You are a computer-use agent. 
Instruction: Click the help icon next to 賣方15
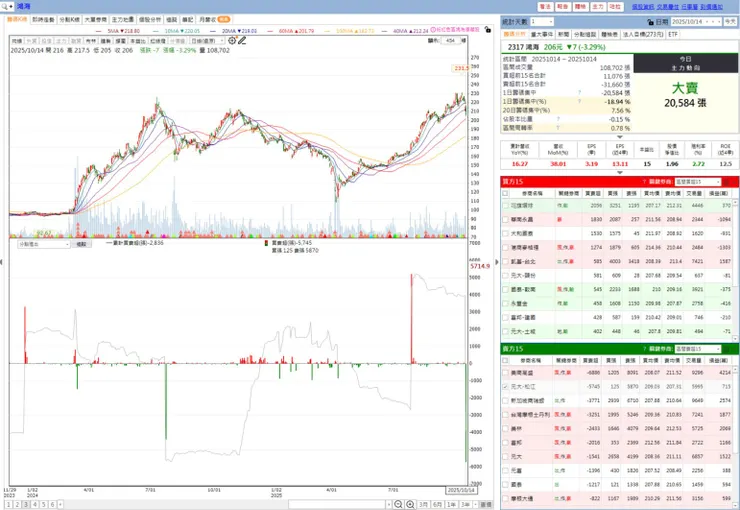click(x=644, y=349)
